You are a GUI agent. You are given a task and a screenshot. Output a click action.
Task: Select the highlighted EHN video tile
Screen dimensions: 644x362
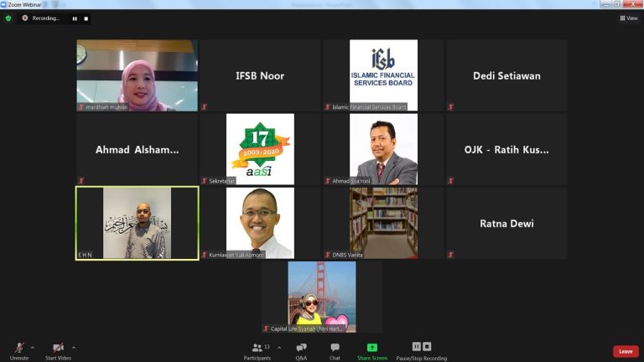(x=138, y=223)
